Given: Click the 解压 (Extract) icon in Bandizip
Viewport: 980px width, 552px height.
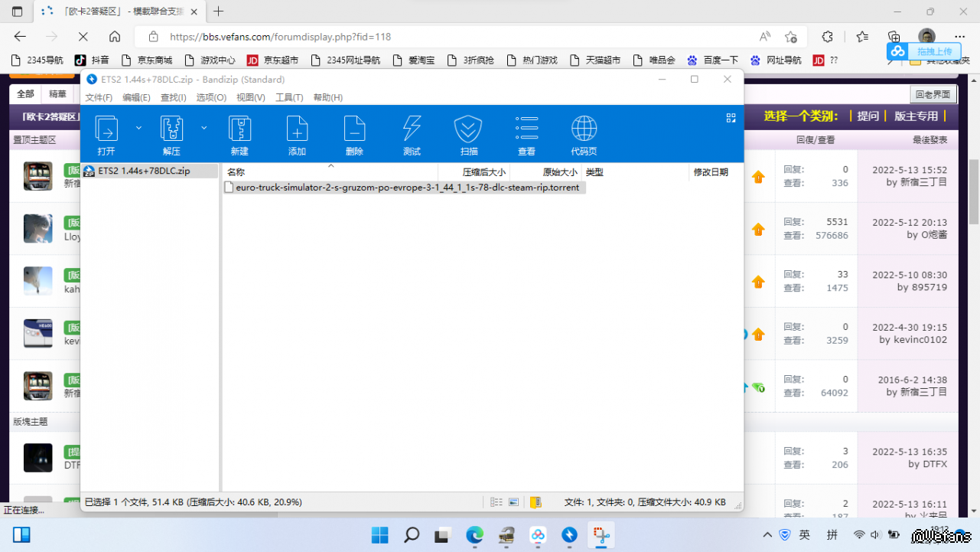Looking at the screenshot, I should pos(171,135).
